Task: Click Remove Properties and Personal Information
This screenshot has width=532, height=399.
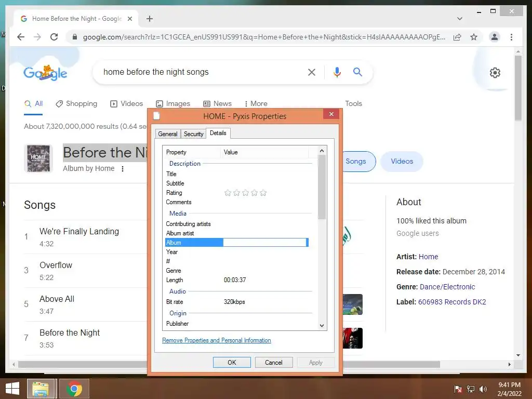Action: click(217, 340)
